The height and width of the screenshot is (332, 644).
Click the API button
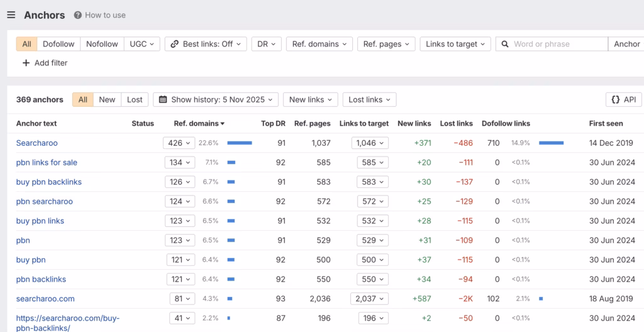(623, 99)
